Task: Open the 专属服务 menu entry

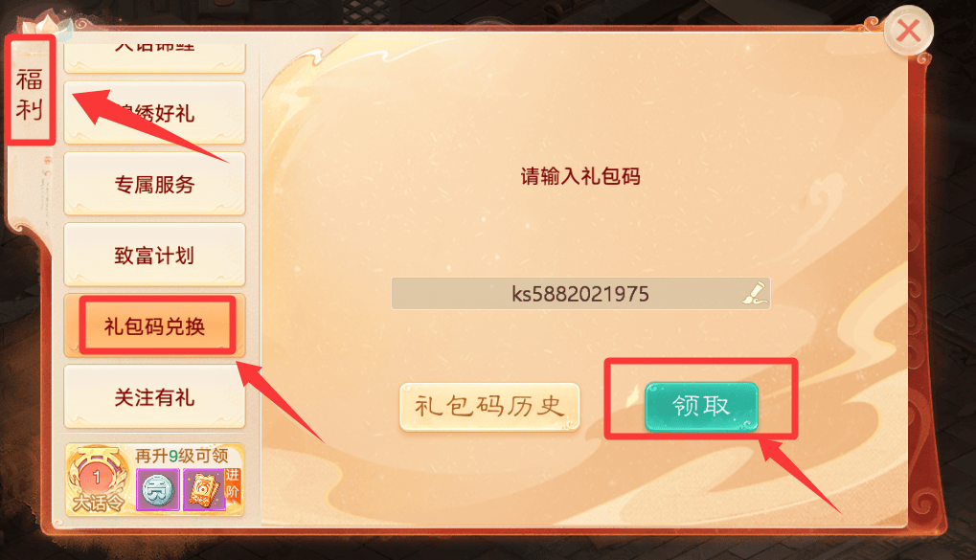Action: coord(154,184)
